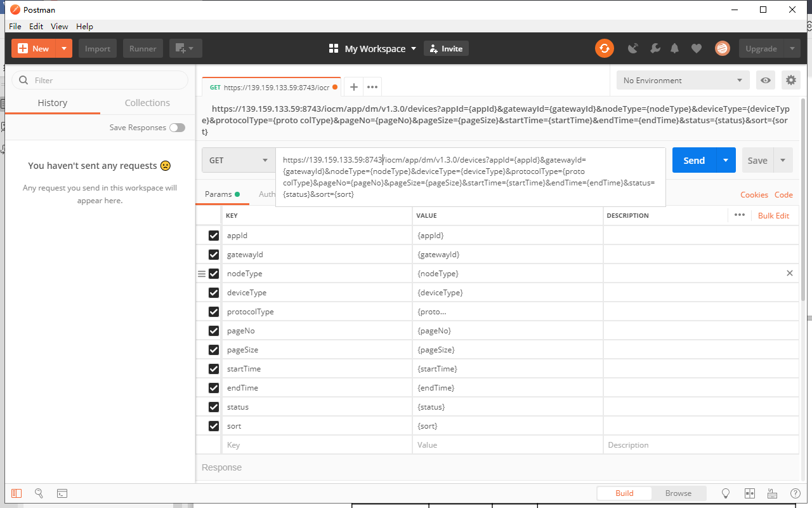Open the File menu

pos(15,26)
